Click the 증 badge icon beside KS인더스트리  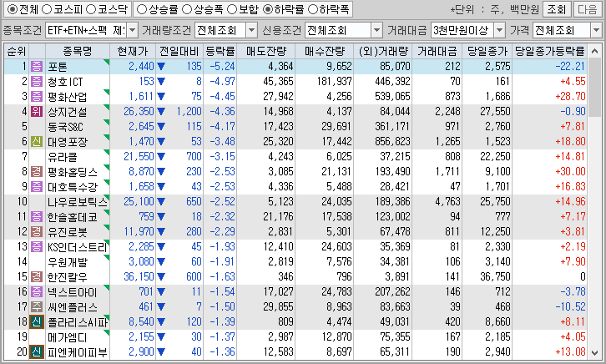click(37, 247)
